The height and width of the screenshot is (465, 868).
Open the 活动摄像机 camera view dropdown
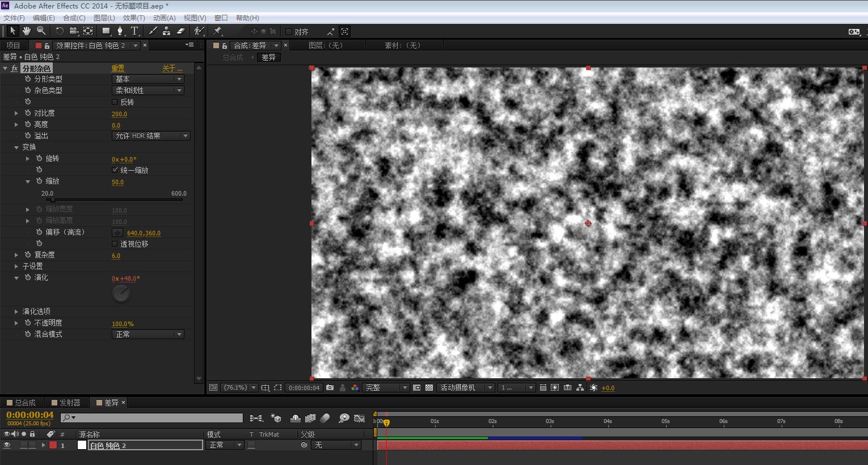(466, 388)
